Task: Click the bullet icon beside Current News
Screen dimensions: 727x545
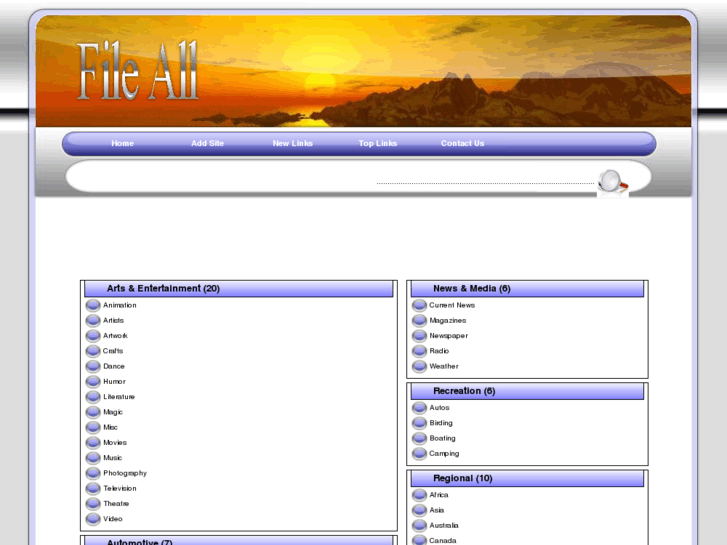Action: (420, 305)
